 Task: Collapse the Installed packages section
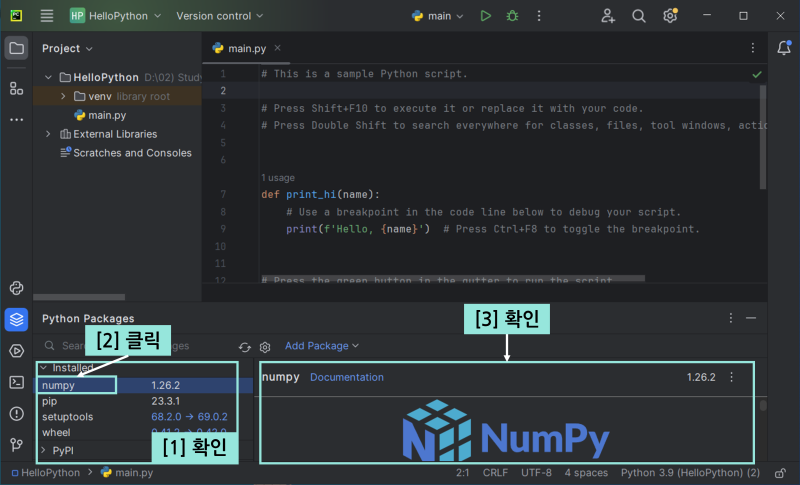point(43,368)
